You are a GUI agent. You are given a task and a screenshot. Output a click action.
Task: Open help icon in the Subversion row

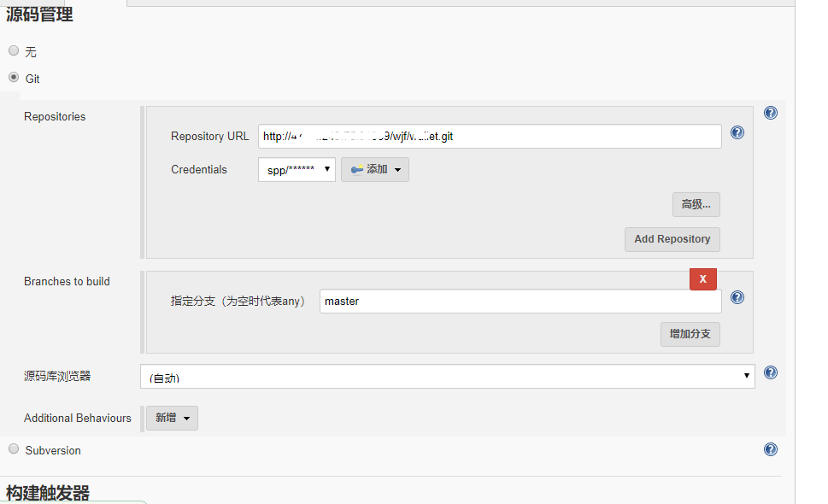click(771, 449)
